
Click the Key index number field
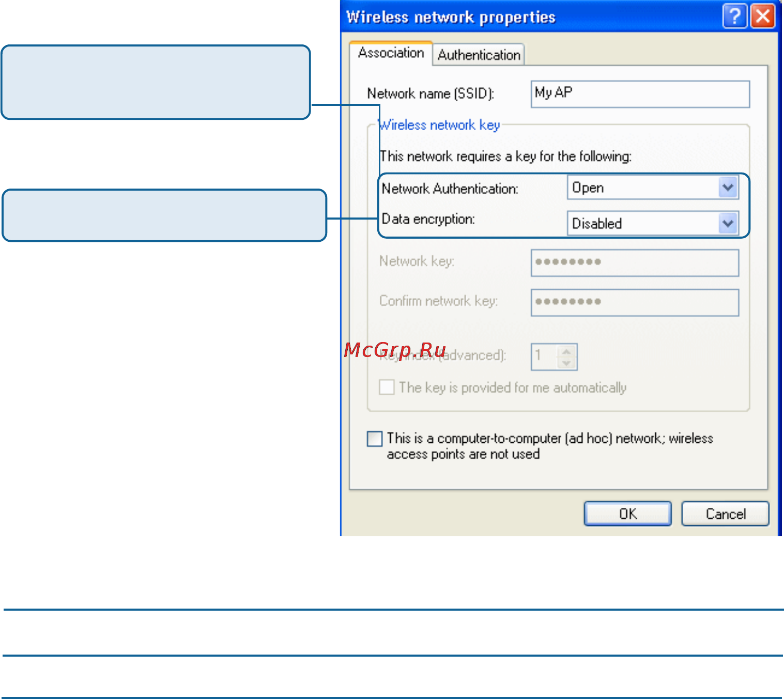(545, 357)
